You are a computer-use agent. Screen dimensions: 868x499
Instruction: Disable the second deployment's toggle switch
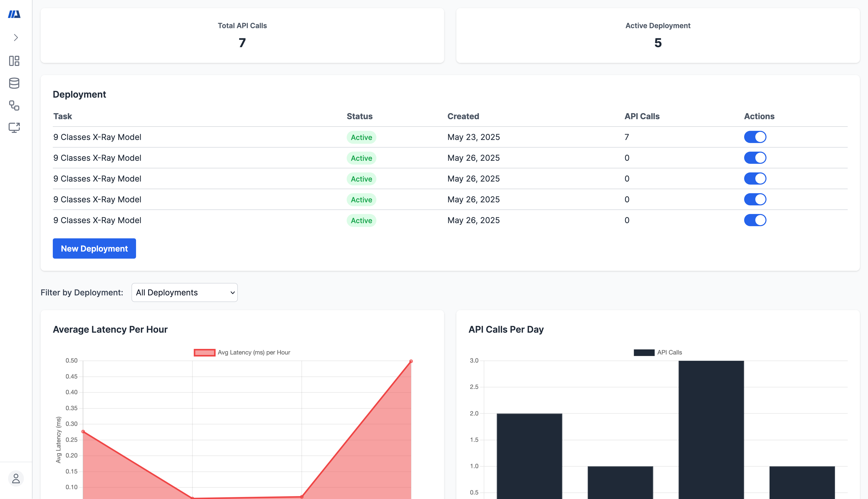(x=755, y=158)
